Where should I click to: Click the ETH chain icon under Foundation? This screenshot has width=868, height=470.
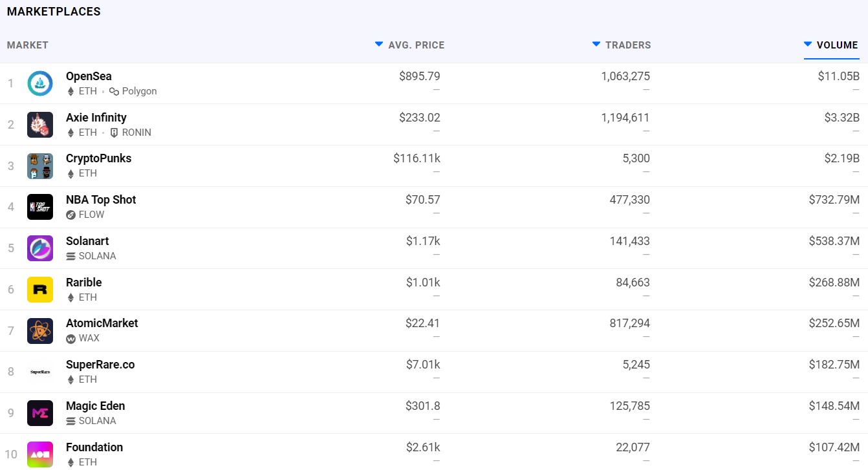71,462
